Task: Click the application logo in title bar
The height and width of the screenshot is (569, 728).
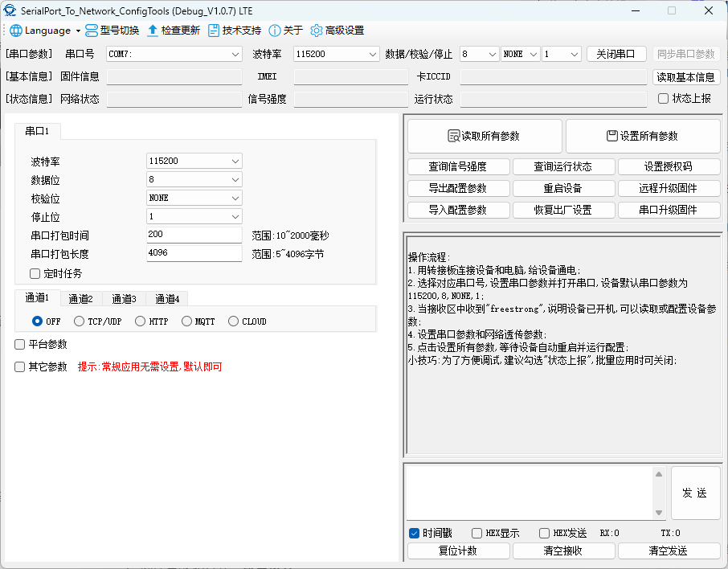Action: [10, 10]
